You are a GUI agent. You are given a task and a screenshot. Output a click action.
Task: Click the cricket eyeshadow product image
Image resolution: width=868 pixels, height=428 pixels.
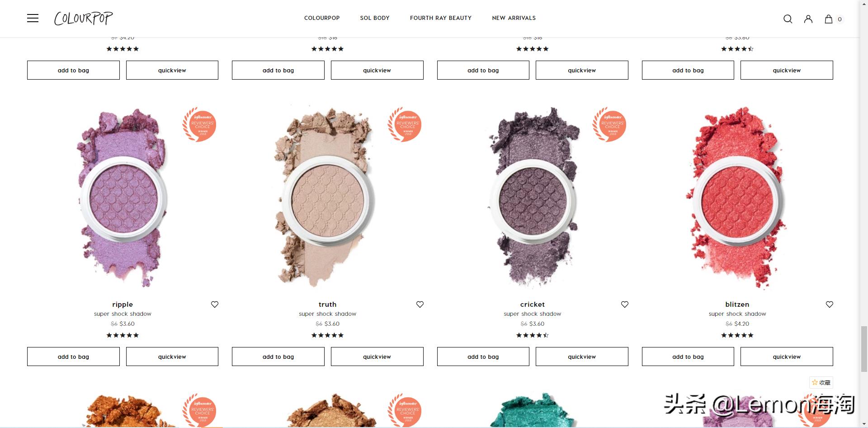533,198
